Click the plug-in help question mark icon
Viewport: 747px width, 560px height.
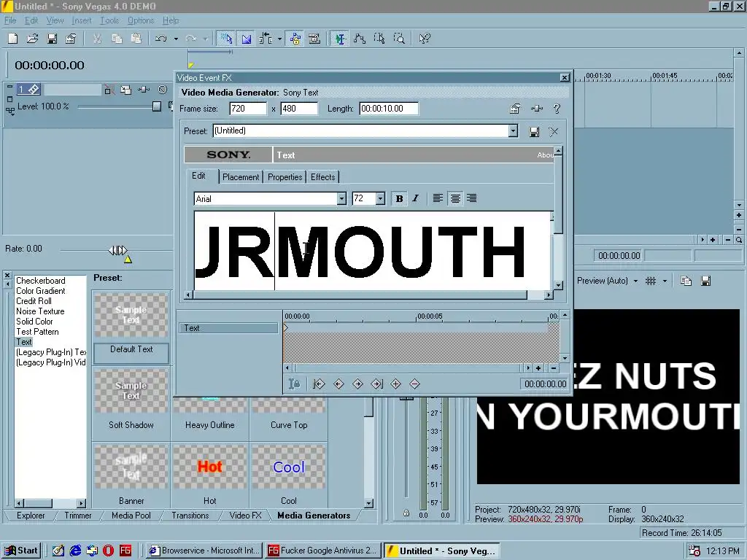[x=557, y=109]
